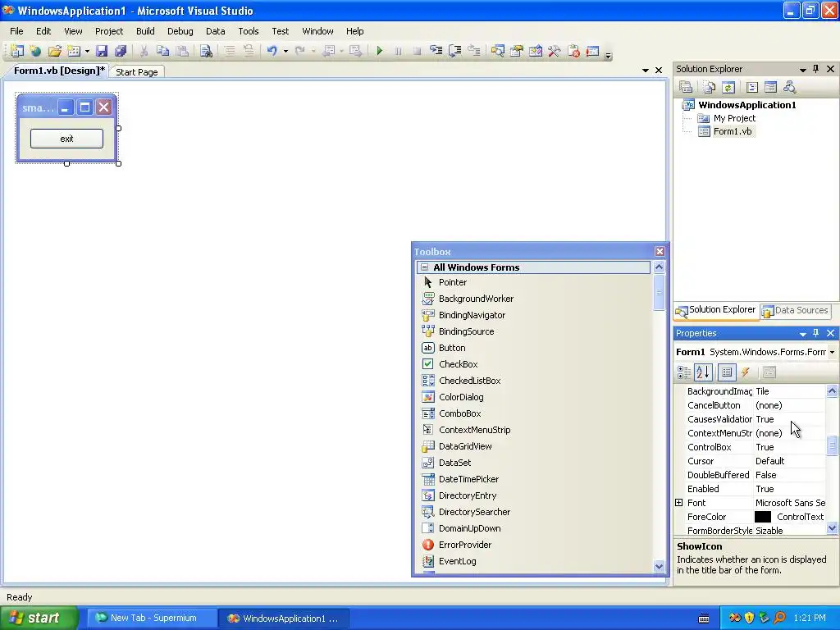Click the Find in Files binoculars icon

pyautogui.click(x=206, y=51)
